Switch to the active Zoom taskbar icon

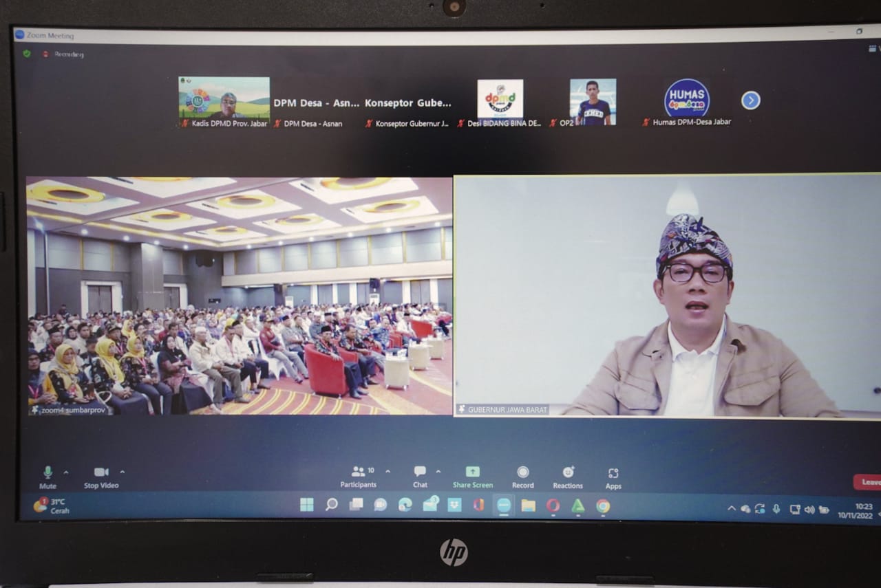pyautogui.click(x=504, y=505)
